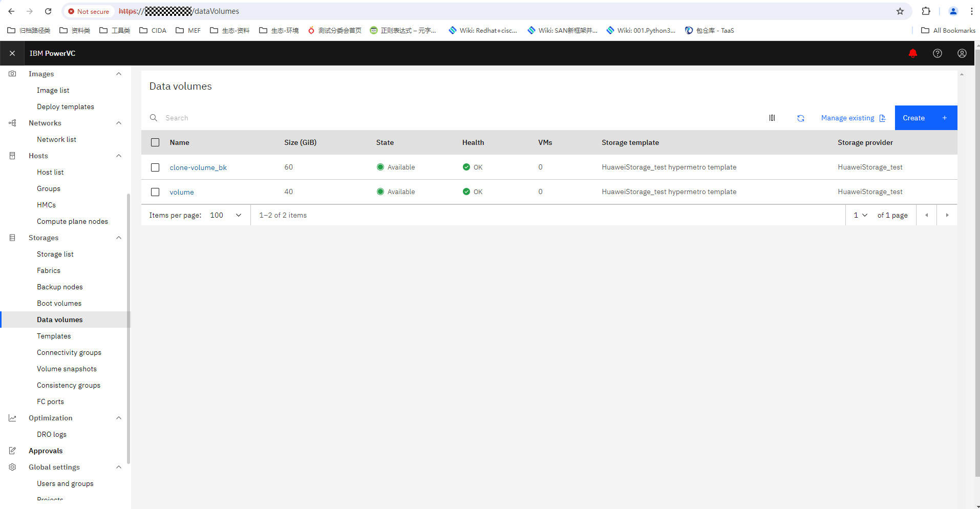Open the red notifications bell
Image resolution: width=980 pixels, height=509 pixels.
coord(913,53)
